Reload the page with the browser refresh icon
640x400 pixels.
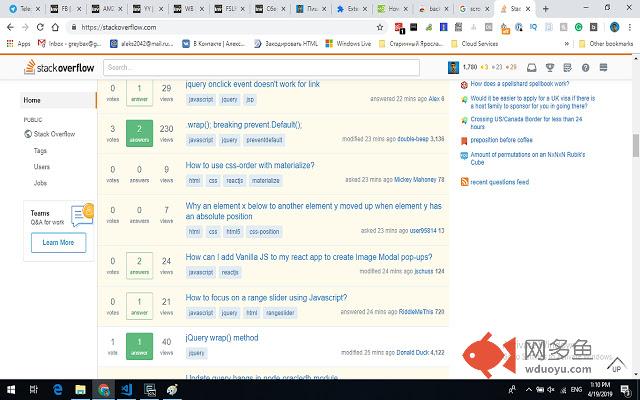pyautogui.click(x=50, y=27)
